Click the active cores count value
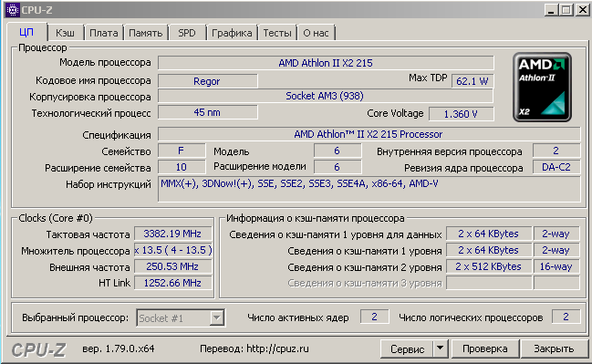 375,317
